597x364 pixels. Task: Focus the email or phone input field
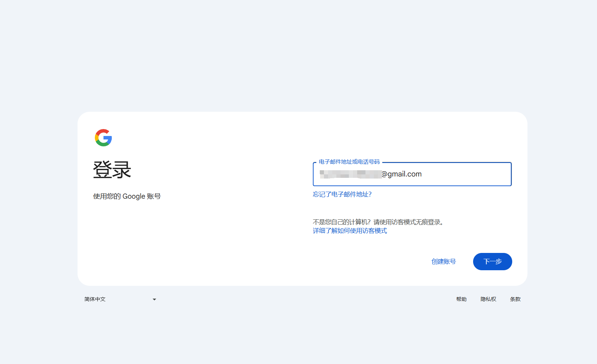click(x=412, y=174)
